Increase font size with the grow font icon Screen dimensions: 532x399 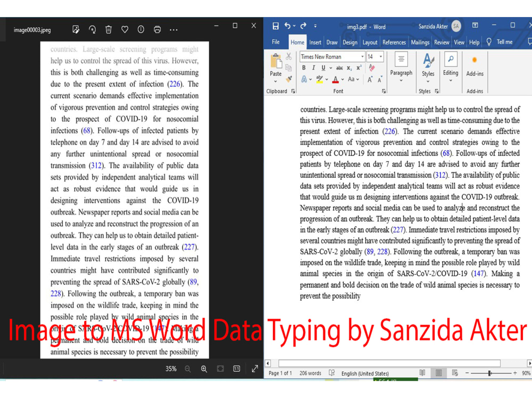point(370,79)
